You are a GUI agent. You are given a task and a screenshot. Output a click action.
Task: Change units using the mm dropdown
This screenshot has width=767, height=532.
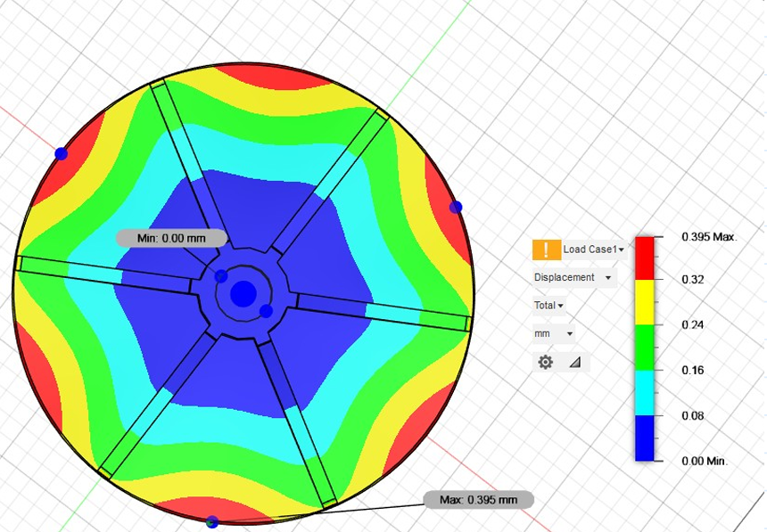point(554,333)
